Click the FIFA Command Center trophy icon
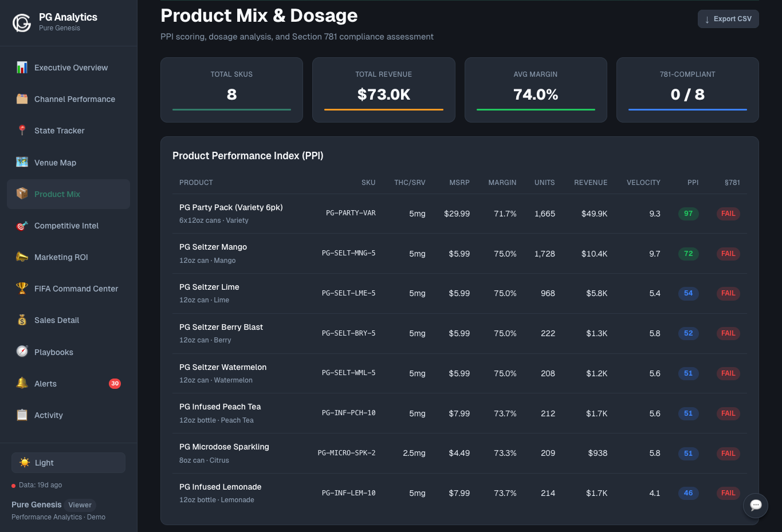 click(x=22, y=288)
